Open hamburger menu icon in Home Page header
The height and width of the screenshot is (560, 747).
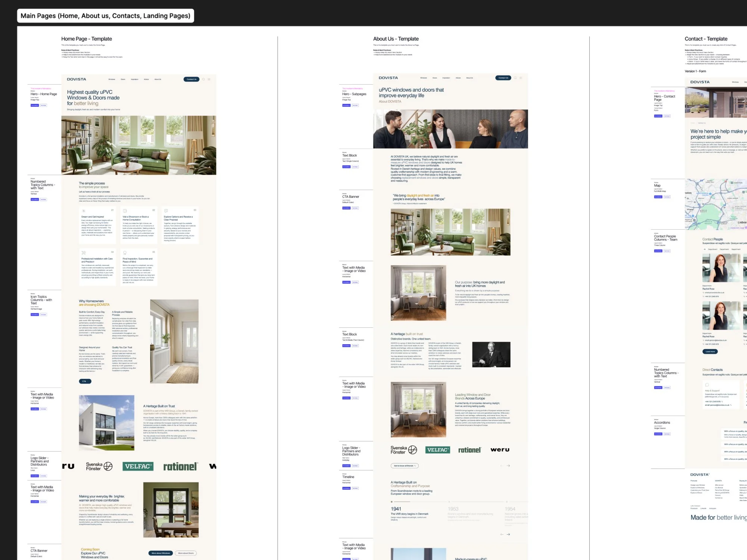tap(209, 79)
